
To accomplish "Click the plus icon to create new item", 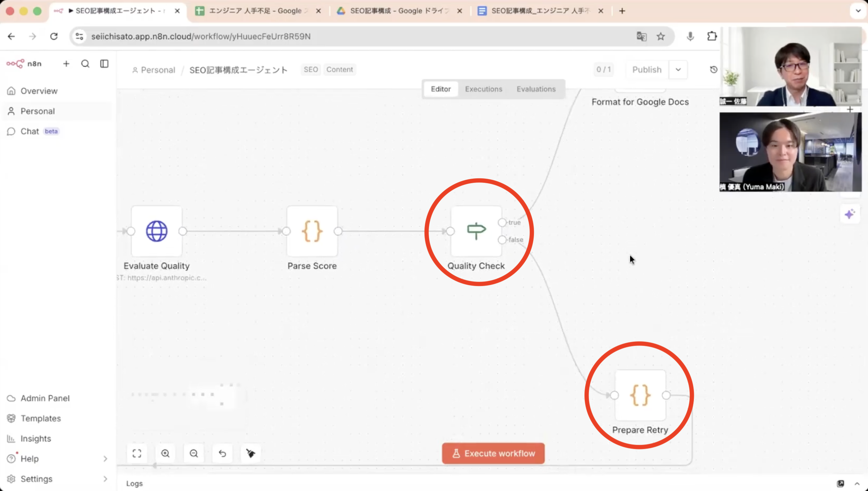I will [x=66, y=64].
